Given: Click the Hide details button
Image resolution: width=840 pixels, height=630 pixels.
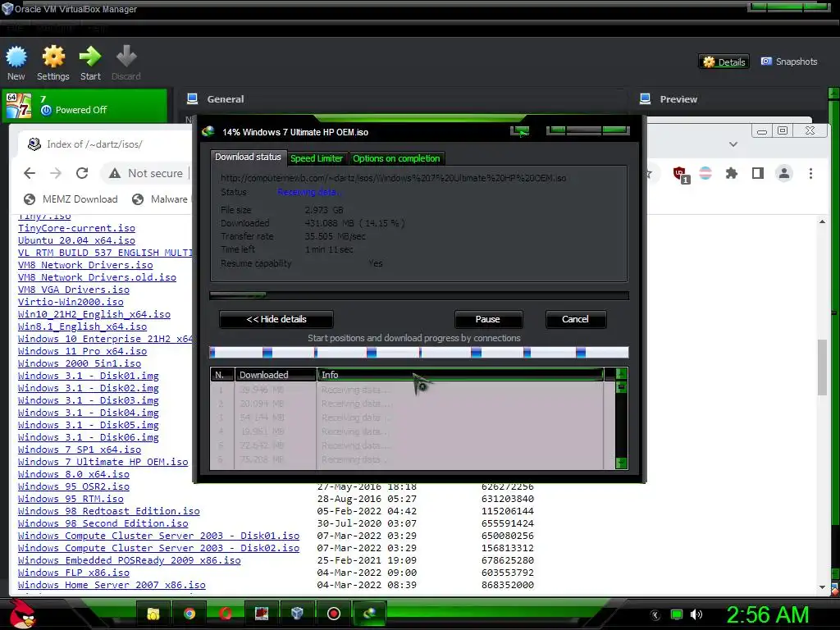Looking at the screenshot, I should (276, 319).
